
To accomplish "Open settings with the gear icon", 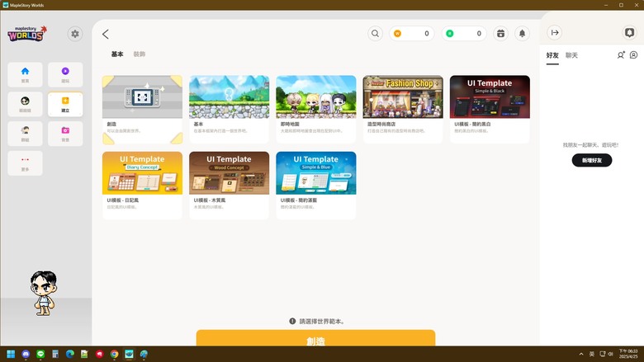I will [75, 34].
